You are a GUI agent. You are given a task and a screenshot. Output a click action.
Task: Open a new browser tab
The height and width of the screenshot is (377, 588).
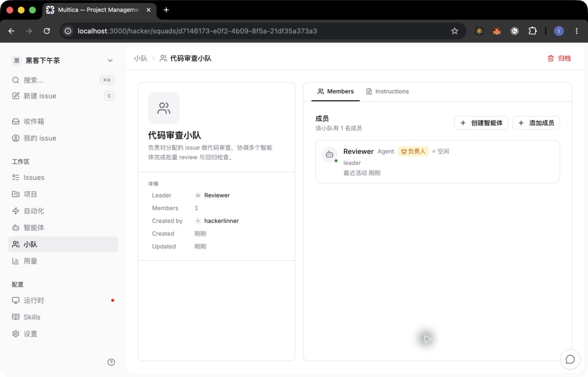pyautogui.click(x=166, y=10)
